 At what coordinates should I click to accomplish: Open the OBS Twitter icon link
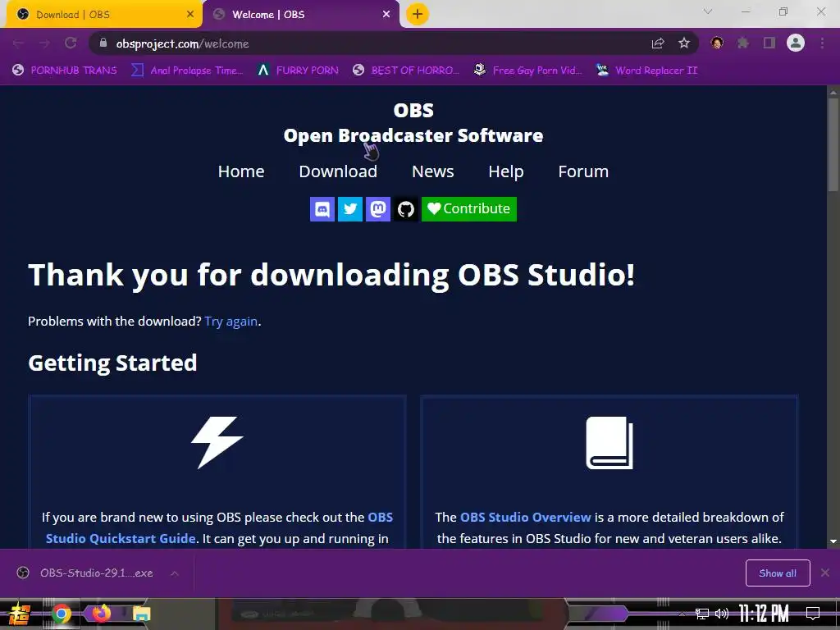coord(349,209)
